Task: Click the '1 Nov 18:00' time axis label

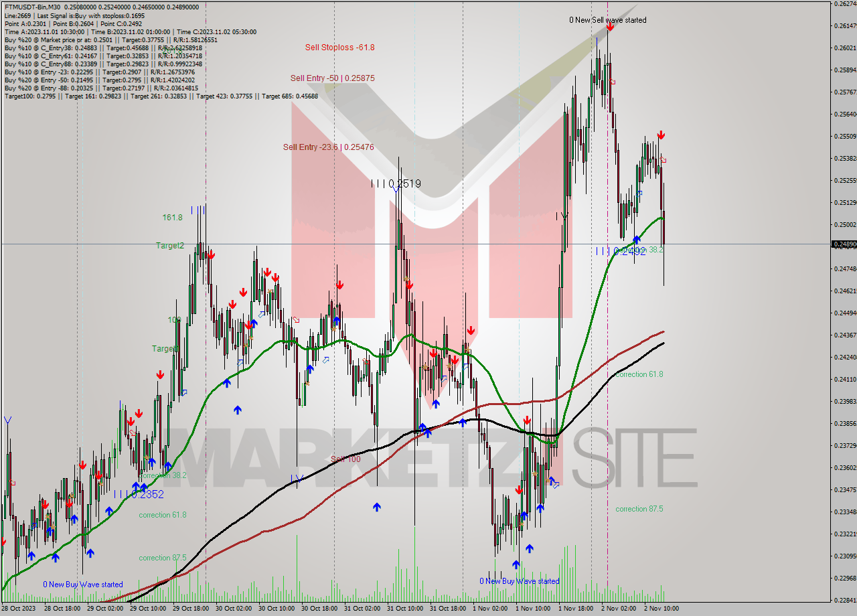Action: coord(575,609)
